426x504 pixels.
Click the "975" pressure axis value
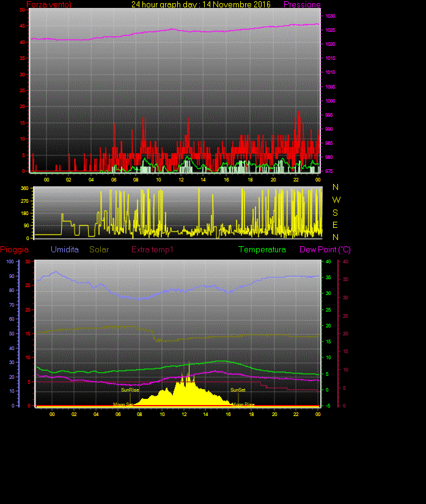329,171
